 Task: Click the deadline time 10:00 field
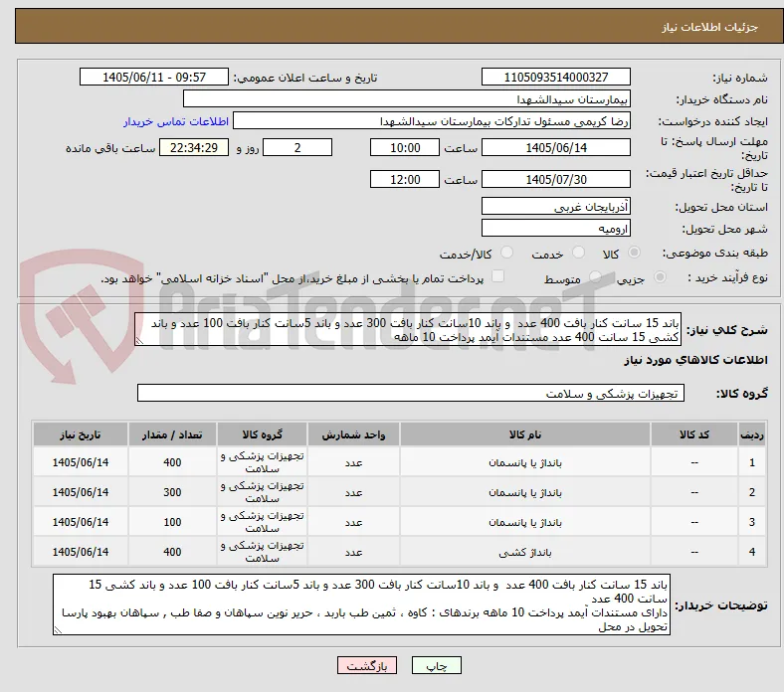click(x=405, y=147)
